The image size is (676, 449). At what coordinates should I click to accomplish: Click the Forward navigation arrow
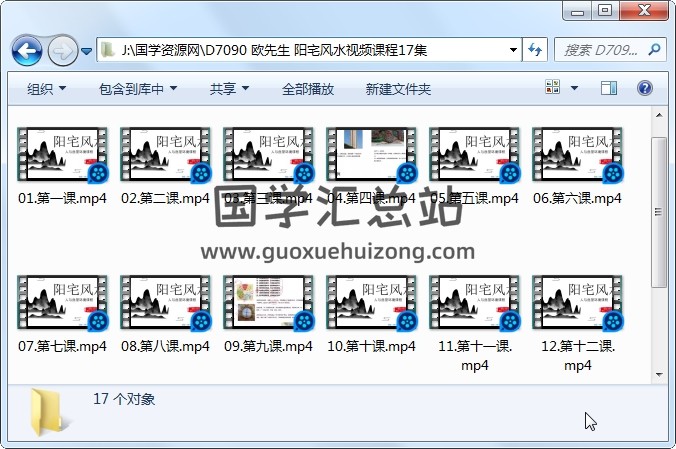point(63,51)
